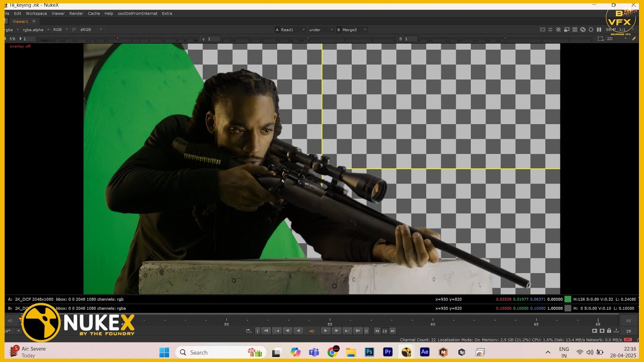Image resolution: width=644 pixels, height=362 pixels.
Task: Click the f/8 gain stop value
Action: (13, 39)
